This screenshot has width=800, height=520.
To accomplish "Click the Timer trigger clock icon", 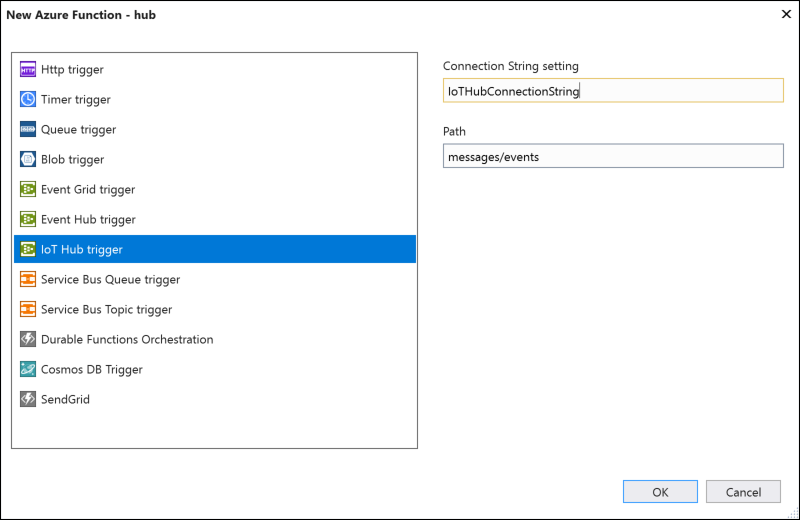I will 28,99.
